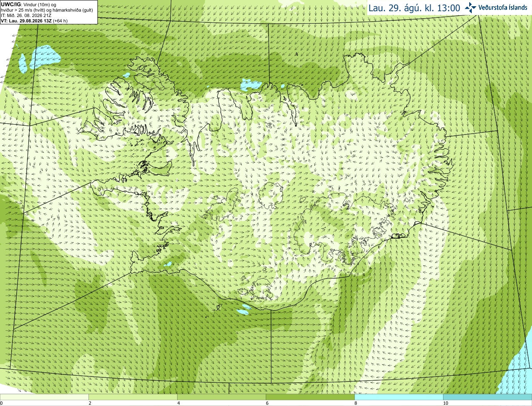Image resolution: width=532 pixels, height=406 pixels.
Task: Pick the dark green 6–8 m/s legend swatch
Action: pos(310,397)
